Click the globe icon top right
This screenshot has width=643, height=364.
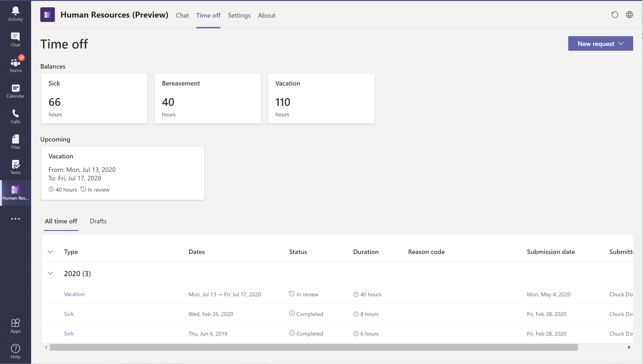tap(629, 15)
